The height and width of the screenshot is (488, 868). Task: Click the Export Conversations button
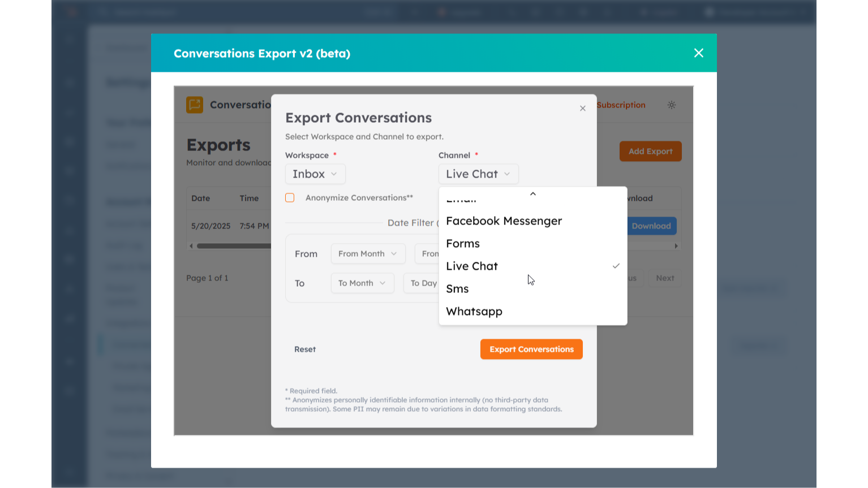pyautogui.click(x=531, y=349)
